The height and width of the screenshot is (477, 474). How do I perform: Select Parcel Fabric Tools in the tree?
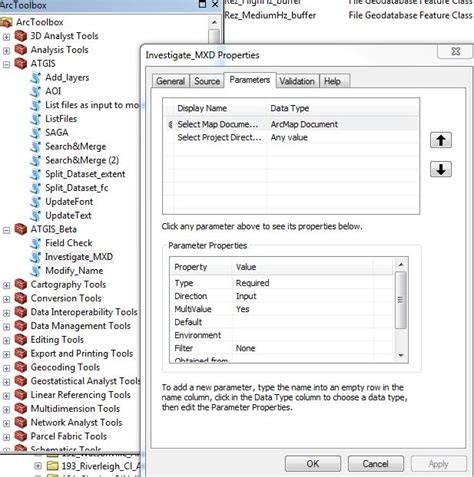(x=69, y=436)
